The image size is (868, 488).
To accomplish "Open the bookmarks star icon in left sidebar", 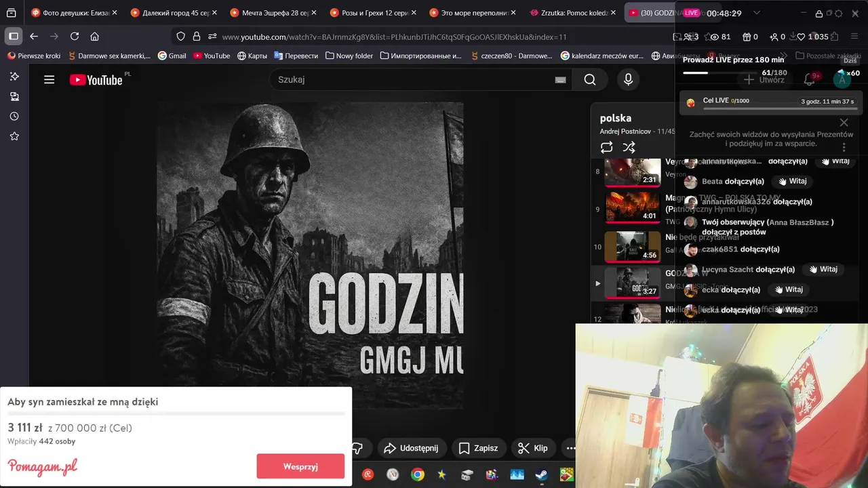I will tap(14, 136).
